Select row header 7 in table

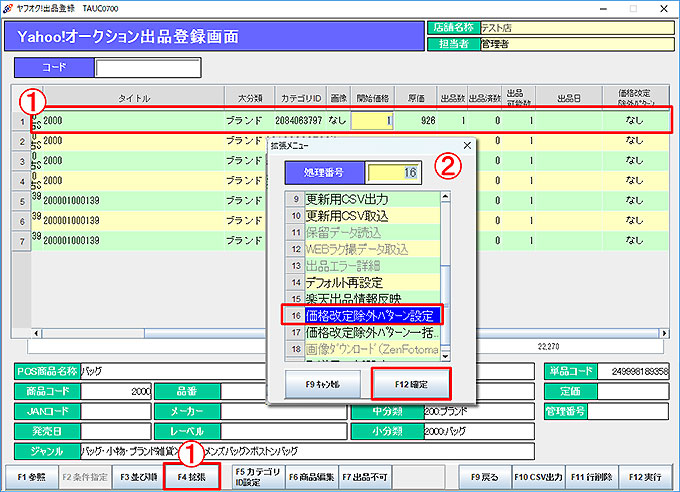(x=22, y=241)
